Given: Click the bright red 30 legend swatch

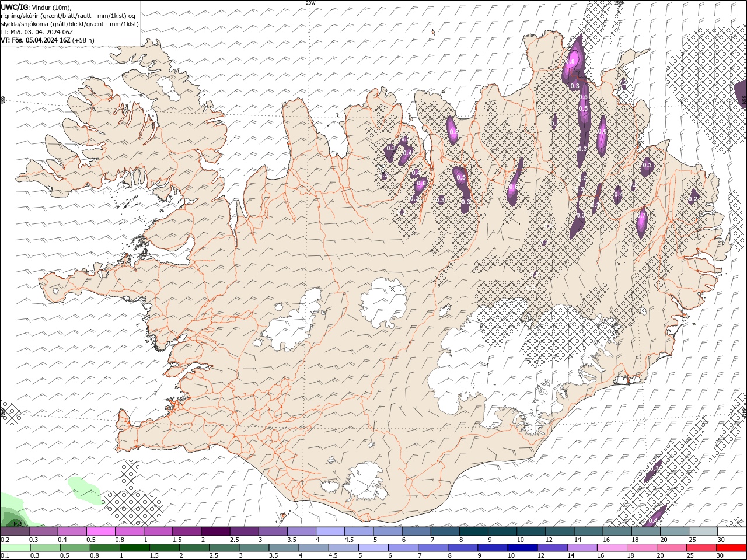Looking at the screenshot, I should tap(732, 548).
